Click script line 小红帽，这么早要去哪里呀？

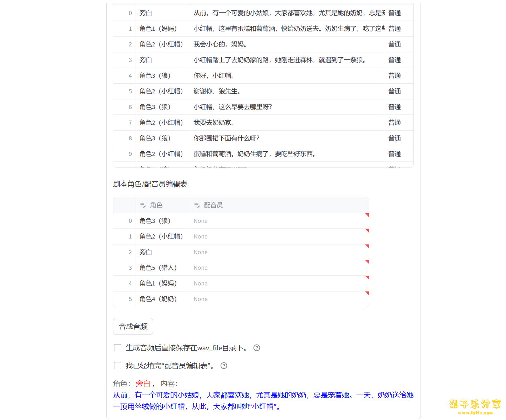[x=287, y=107]
